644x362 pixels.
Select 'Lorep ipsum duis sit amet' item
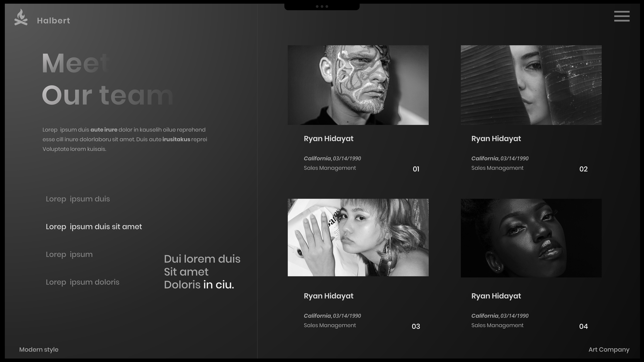94,227
